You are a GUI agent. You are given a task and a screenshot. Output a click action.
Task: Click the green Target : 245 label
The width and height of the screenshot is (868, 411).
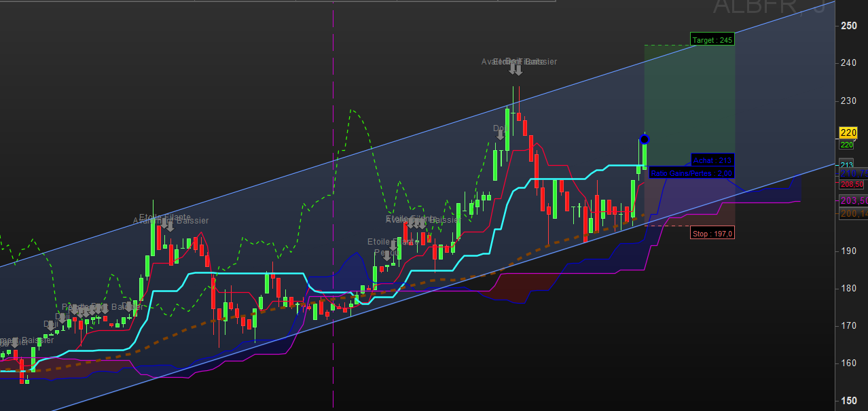click(712, 39)
